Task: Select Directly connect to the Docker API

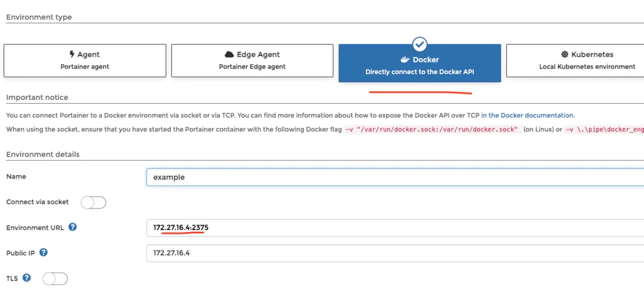Action: (420, 66)
